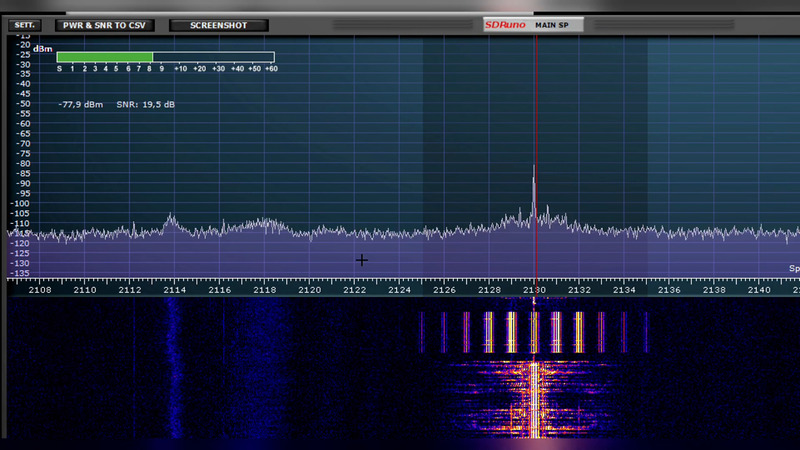Take a capture with the SCREENSHOT button
Screen dimensions: 800x450
tap(218, 24)
